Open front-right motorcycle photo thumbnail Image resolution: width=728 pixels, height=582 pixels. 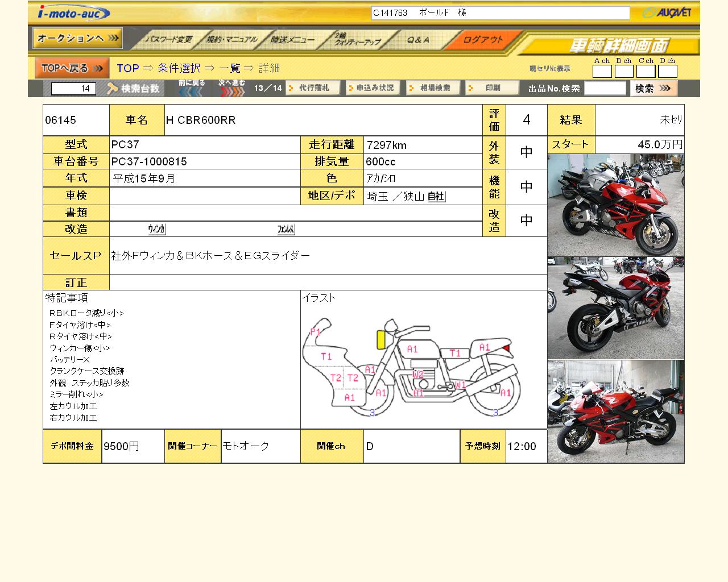pyautogui.click(x=616, y=205)
